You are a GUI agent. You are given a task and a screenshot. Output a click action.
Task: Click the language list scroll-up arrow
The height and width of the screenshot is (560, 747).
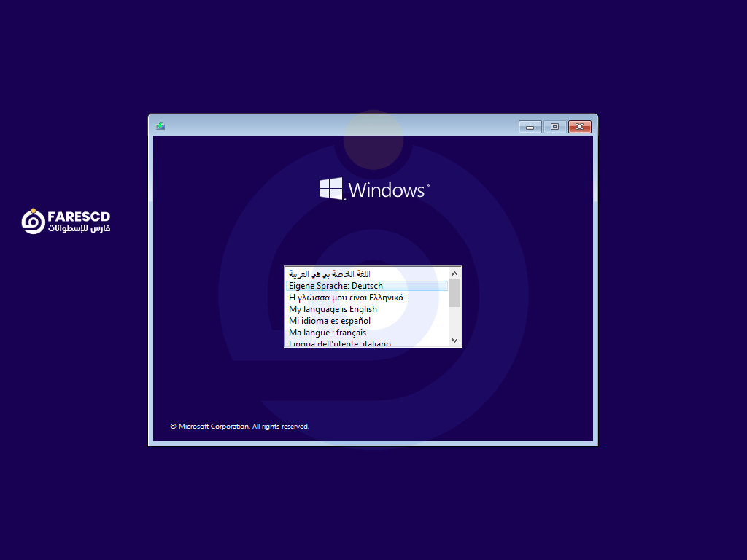click(x=454, y=273)
